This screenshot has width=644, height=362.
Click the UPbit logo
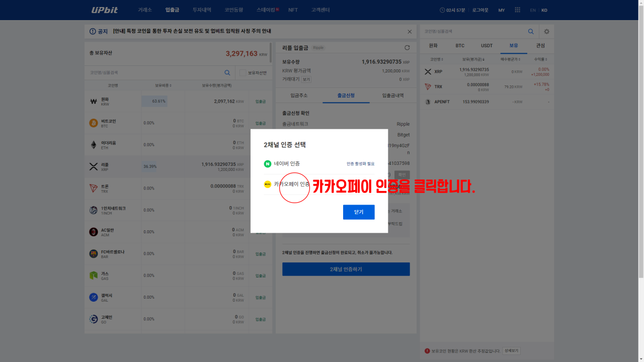coord(105,10)
